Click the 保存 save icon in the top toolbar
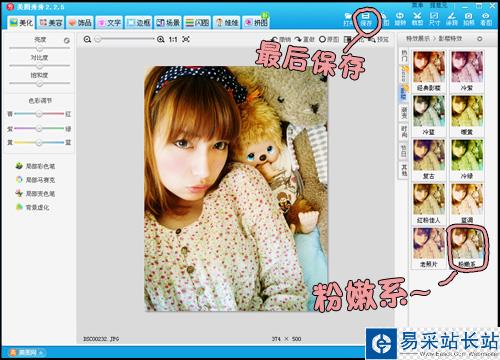This screenshot has height=360, width=500. 366,19
